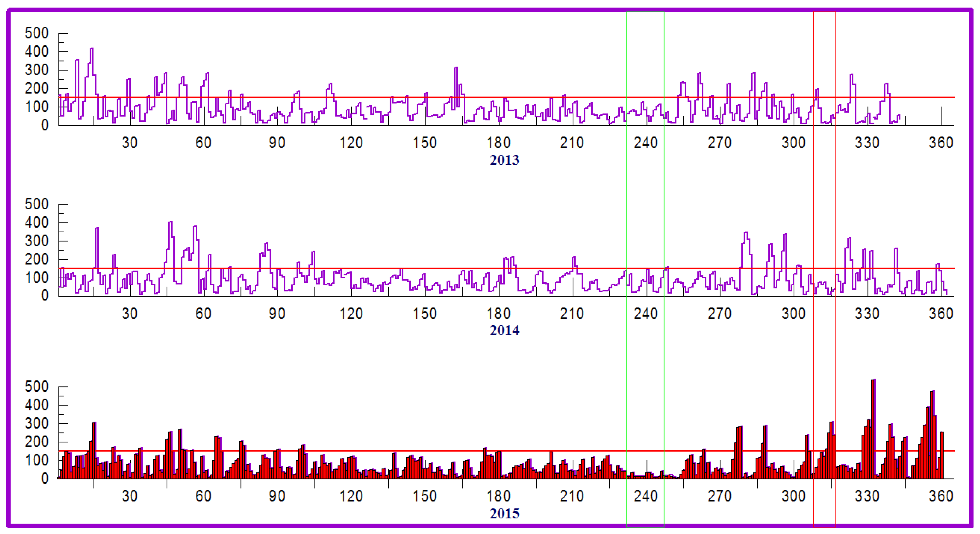The height and width of the screenshot is (534, 980).
Task: Click the 330 x-axis label in 2014 chart
Action: [x=867, y=313]
